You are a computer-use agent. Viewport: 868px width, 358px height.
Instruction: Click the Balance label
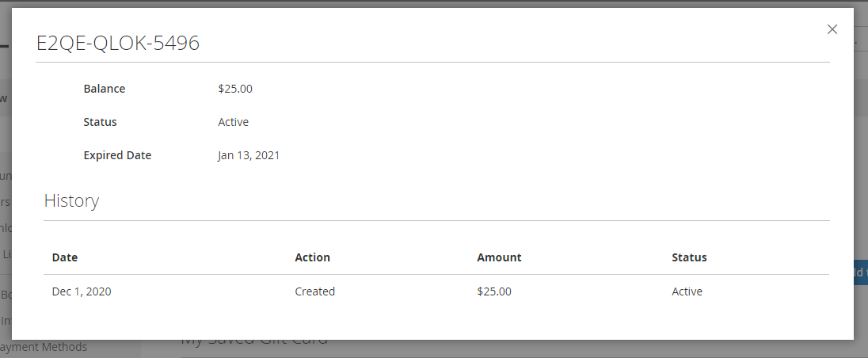(104, 89)
